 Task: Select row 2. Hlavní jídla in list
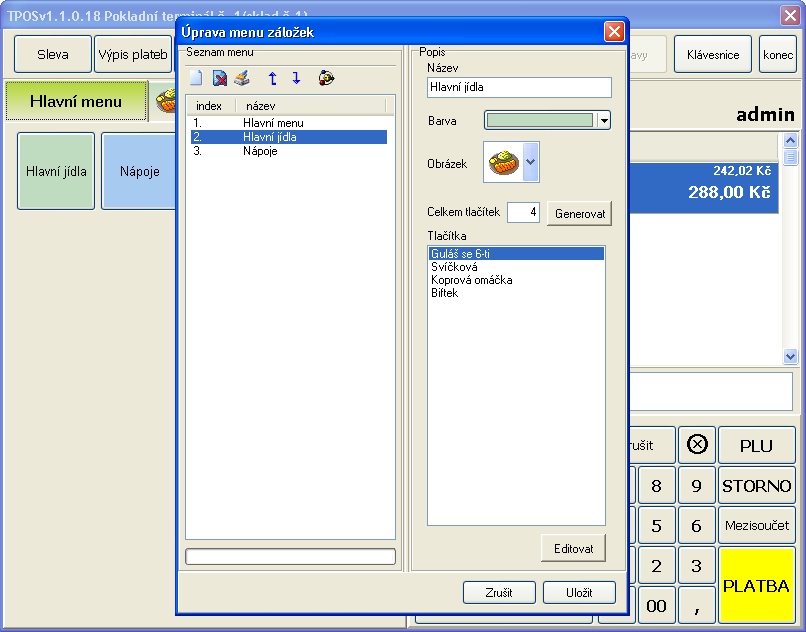[x=289, y=137]
